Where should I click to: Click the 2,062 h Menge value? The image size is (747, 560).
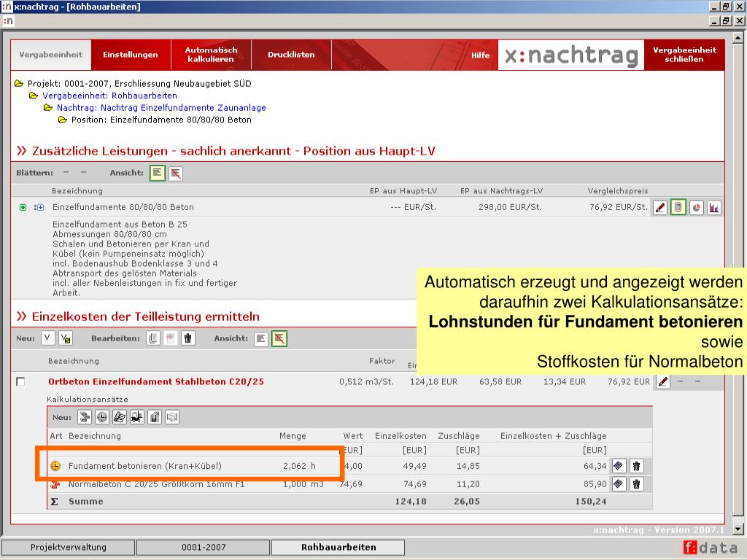(x=299, y=466)
